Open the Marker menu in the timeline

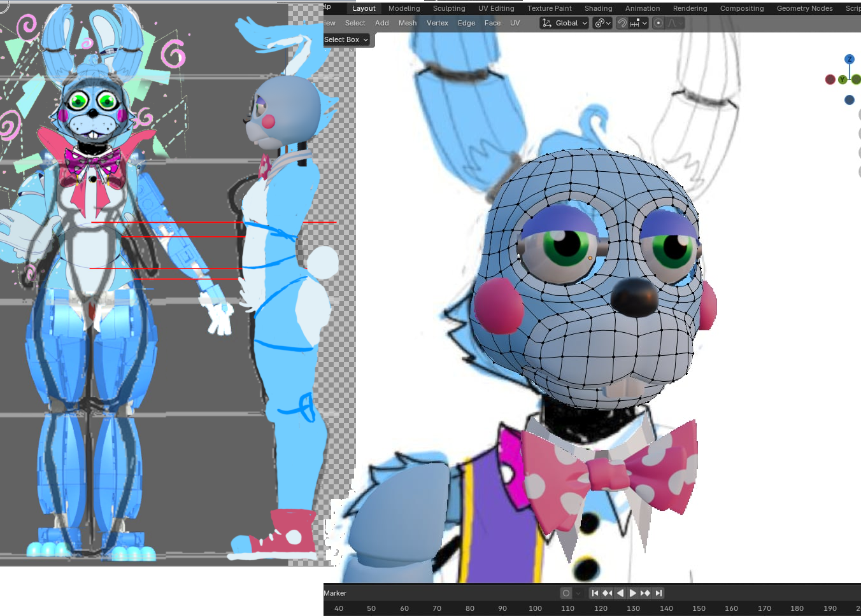tap(335, 593)
